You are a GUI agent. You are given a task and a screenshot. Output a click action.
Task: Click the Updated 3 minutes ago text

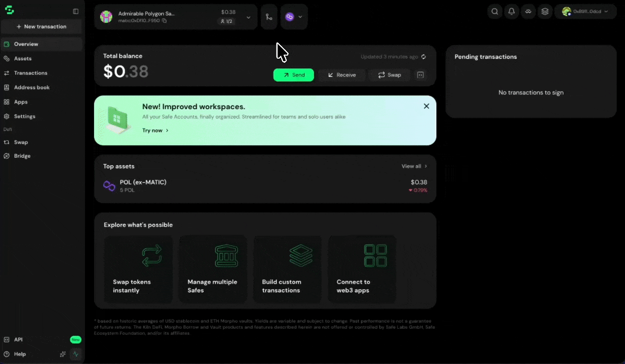(x=389, y=57)
